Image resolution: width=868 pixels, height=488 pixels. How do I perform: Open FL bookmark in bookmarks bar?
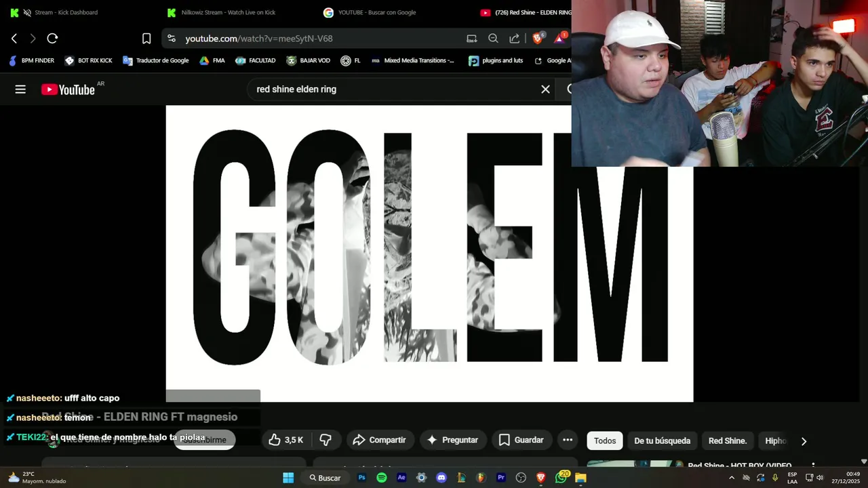click(x=351, y=60)
